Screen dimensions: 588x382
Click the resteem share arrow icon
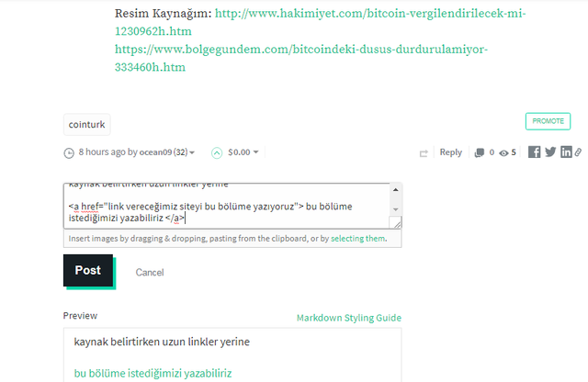pyautogui.click(x=424, y=153)
